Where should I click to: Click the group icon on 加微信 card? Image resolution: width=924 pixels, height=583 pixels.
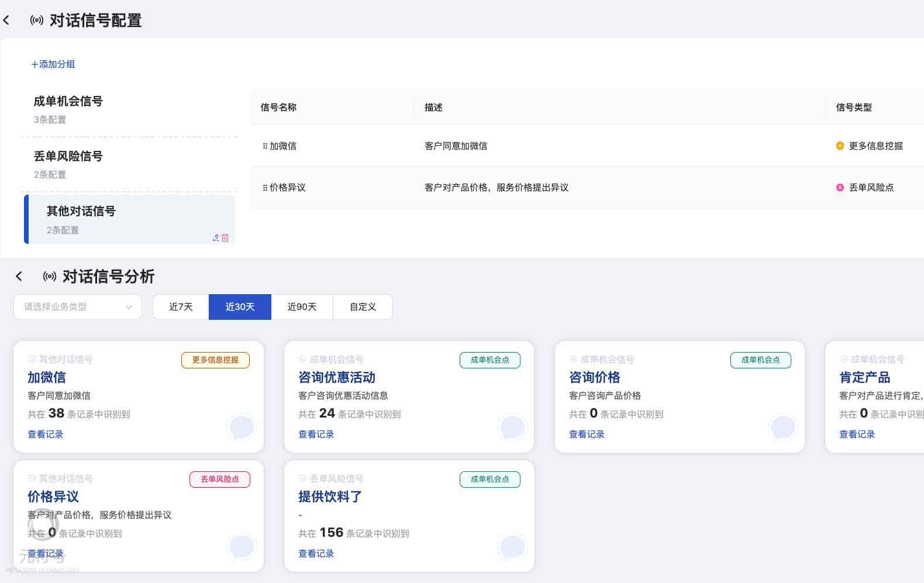point(32,360)
